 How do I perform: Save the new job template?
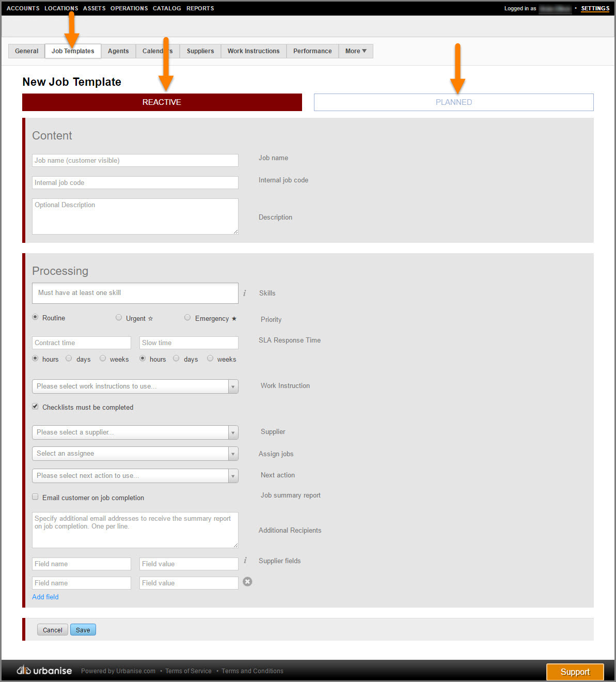point(83,630)
